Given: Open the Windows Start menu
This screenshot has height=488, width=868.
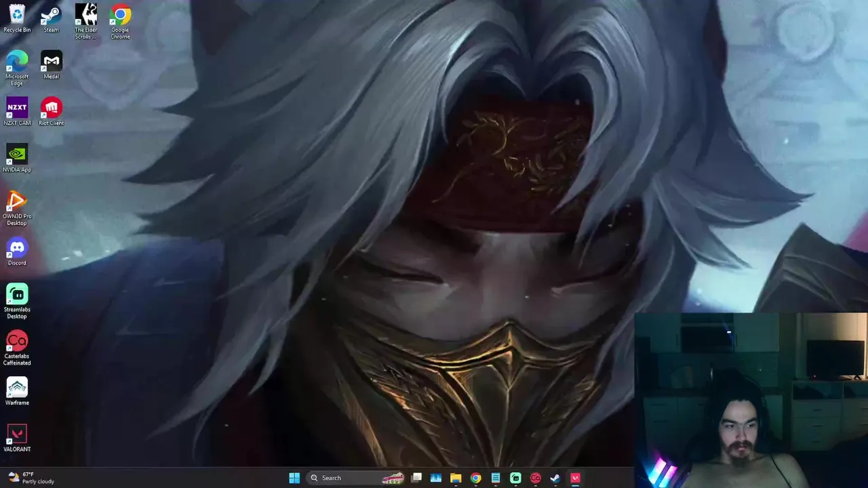Looking at the screenshot, I should click(x=294, y=478).
